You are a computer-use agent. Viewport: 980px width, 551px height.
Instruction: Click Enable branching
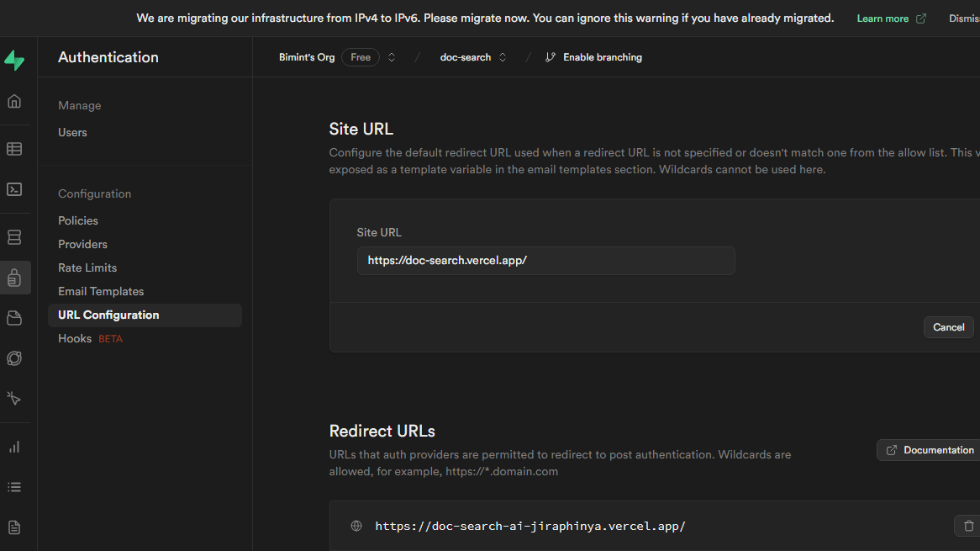pyautogui.click(x=593, y=57)
